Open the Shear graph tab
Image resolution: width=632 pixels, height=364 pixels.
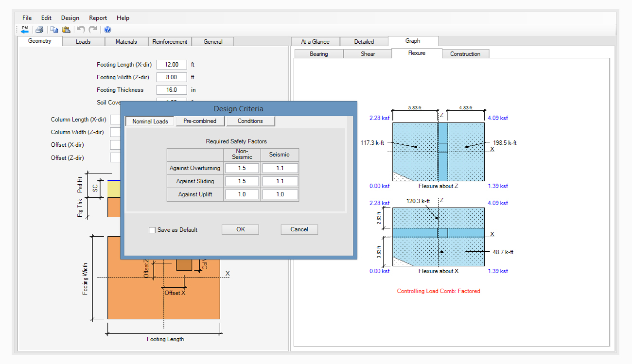[368, 54]
